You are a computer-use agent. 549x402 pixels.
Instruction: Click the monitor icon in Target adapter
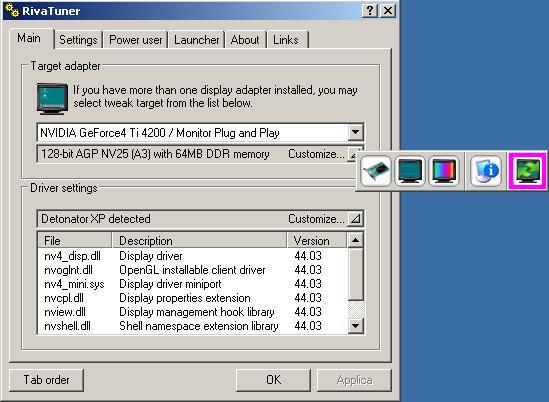pyautogui.click(x=52, y=99)
